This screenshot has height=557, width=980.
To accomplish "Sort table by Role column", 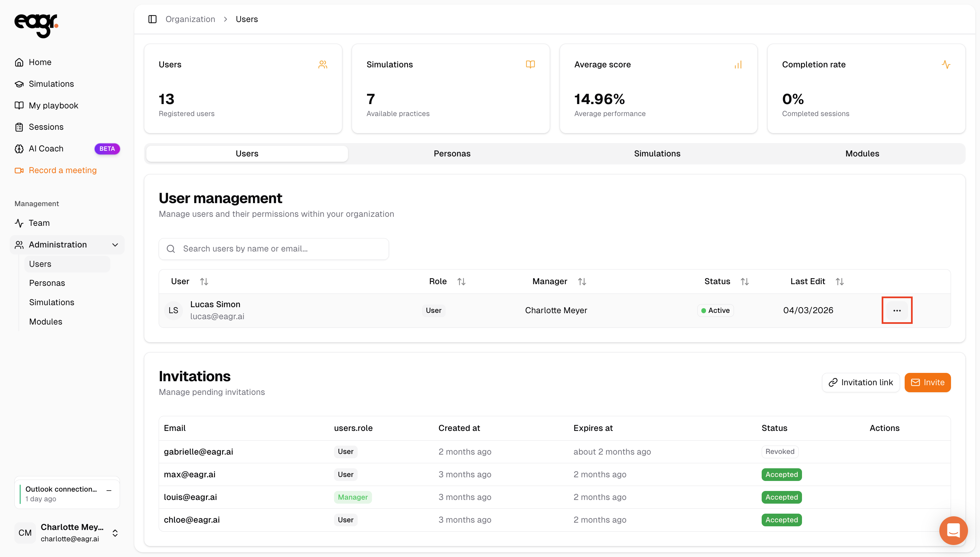I will (x=461, y=282).
